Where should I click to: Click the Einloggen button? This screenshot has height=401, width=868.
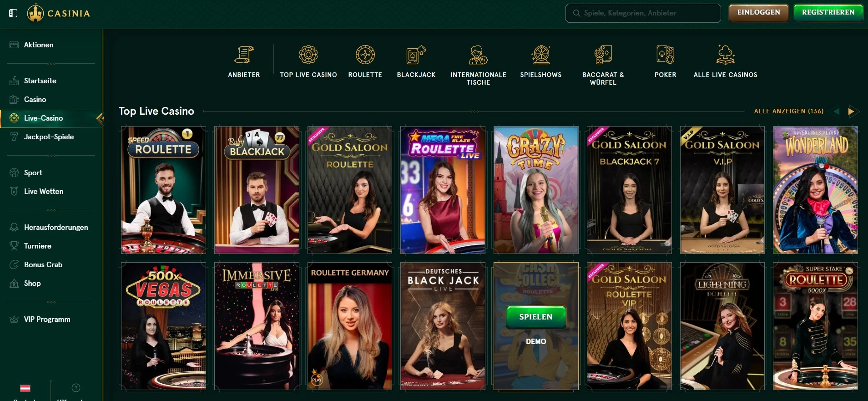[x=758, y=13]
